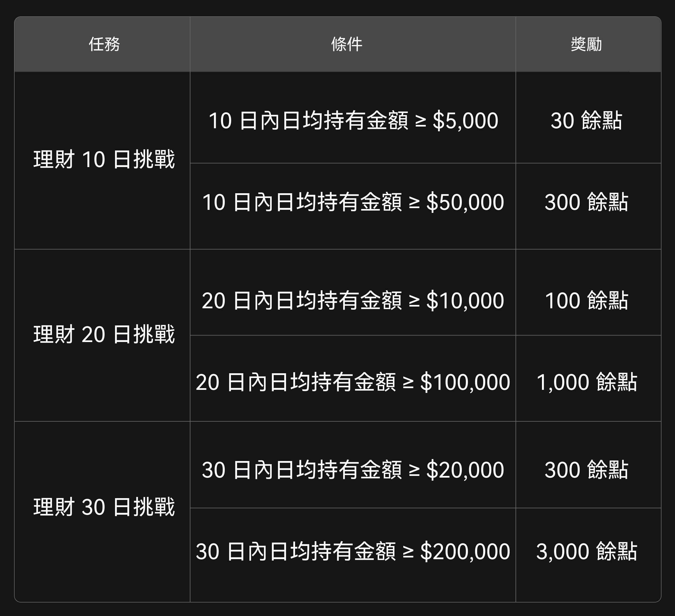Image resolution: width=675 pixels, height=616 pixels.
Task: Click the 30 日內日均持有金額 ≥ $20,000 condition
Action: point(353,470)
